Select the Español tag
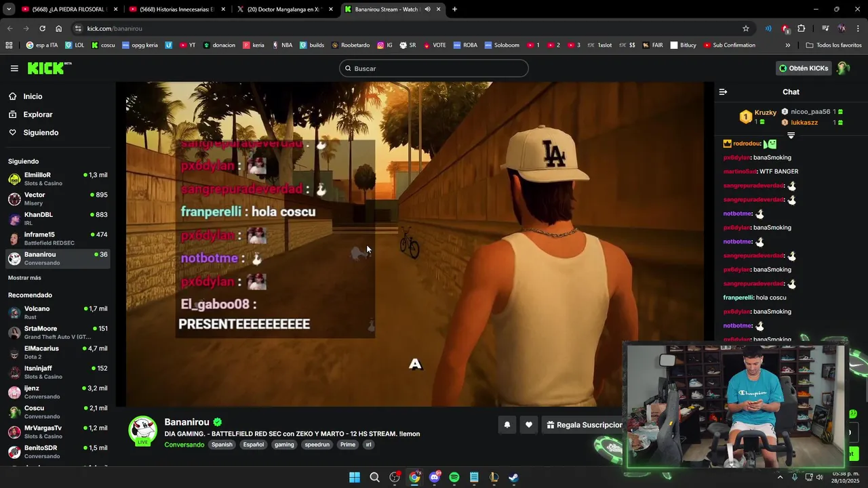Screen dimensions: 868x488 254,445
